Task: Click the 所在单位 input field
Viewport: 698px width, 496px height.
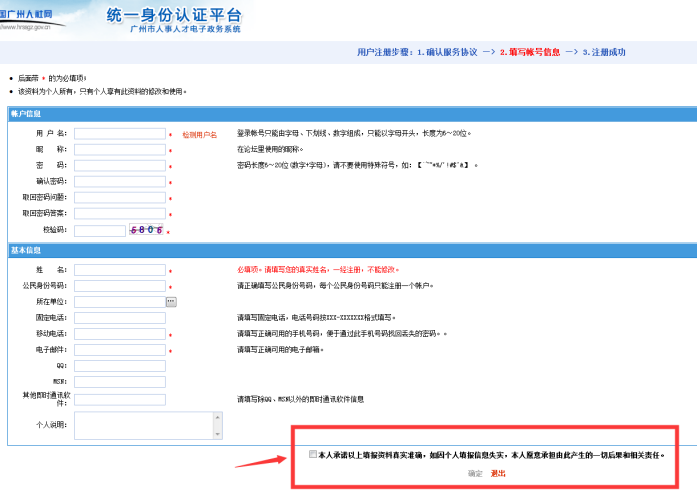Action: (x=120, y=302)
